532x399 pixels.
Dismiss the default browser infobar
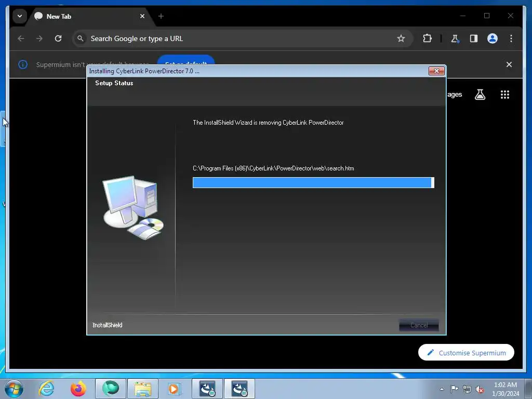[509, 64]
